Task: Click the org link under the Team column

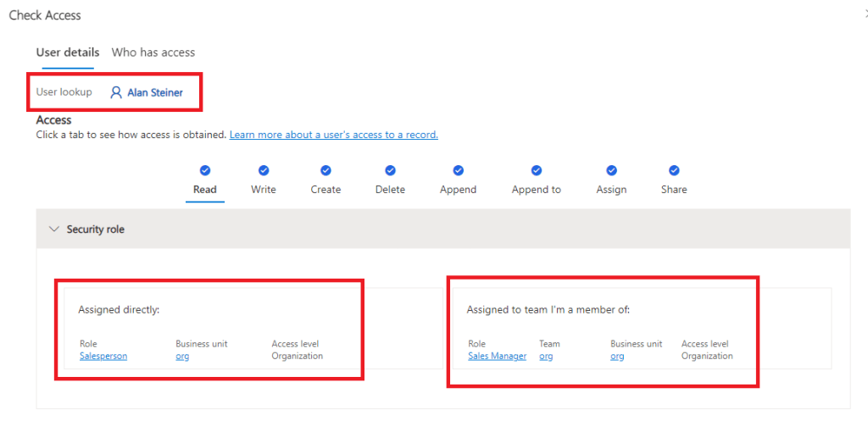Action: coord(546,356)
